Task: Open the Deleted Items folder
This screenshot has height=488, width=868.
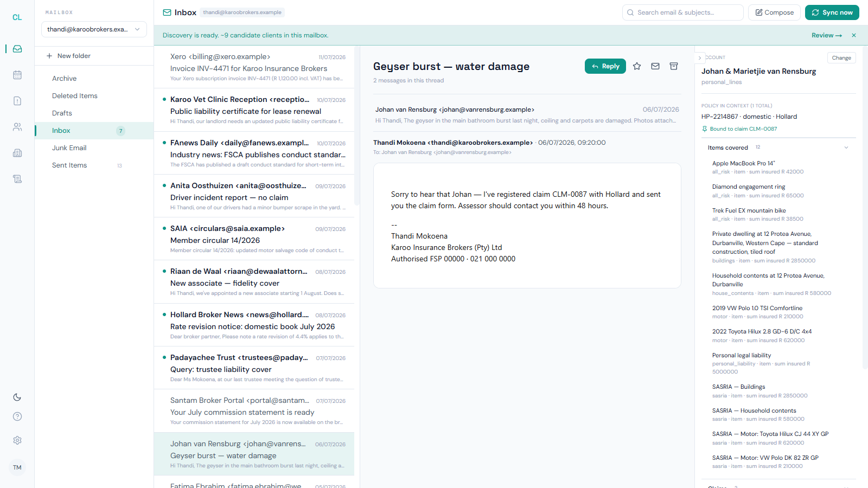Action: pyautogui.click(x=94, y=96)
